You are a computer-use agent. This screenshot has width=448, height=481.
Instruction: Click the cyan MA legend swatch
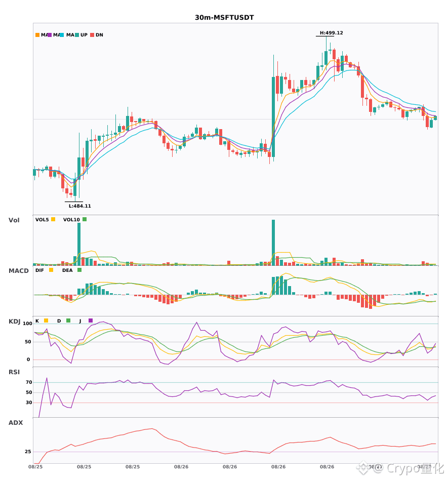coord(62,35)
